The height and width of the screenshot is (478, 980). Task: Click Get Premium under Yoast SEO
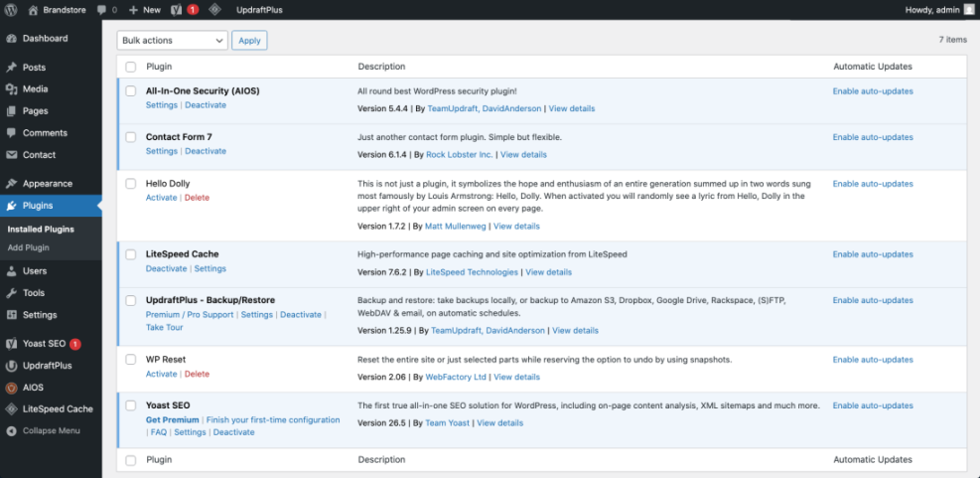[x=173, y=420]
